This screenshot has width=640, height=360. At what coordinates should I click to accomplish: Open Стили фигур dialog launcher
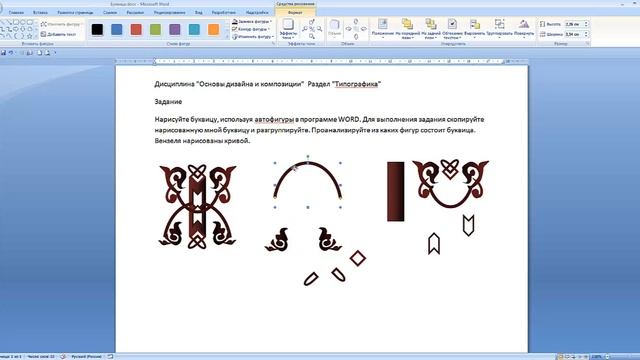[273, 44]
